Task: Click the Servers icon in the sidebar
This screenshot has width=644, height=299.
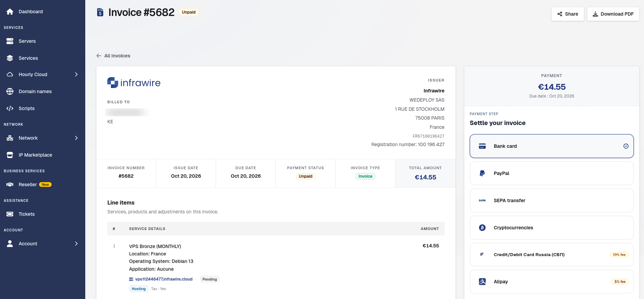Action: pos(10,41)
